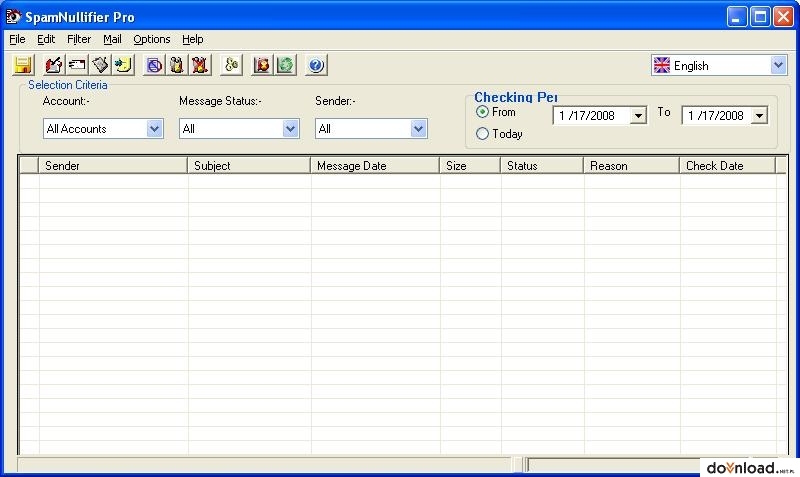
Task: Click the green gears settings icon
Action: [x=231, y=65]
